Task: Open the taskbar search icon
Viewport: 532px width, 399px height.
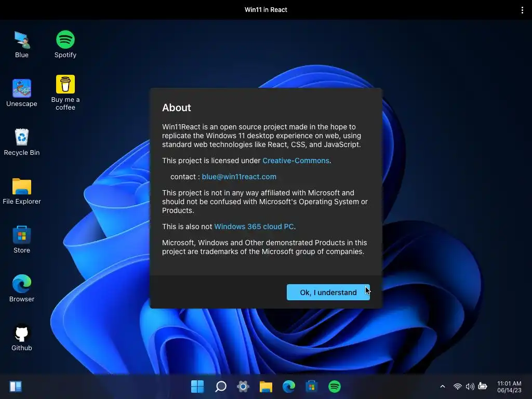Action: pos(220,387)
